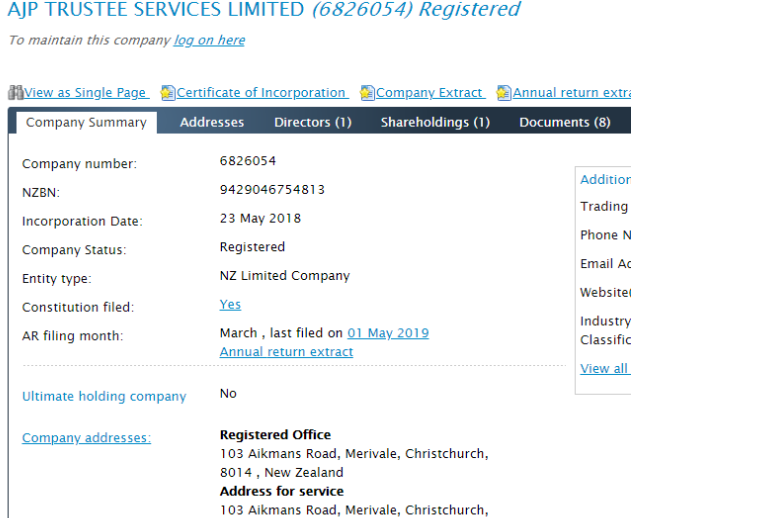
Task: Open the Annual return extract link under AR filing month
Action: click(286, 352)
